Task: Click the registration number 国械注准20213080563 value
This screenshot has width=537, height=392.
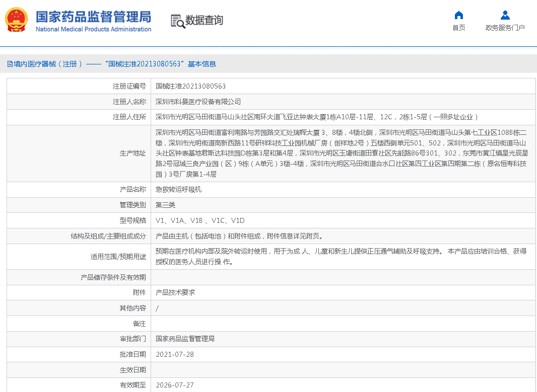Action: coord(190,87)
